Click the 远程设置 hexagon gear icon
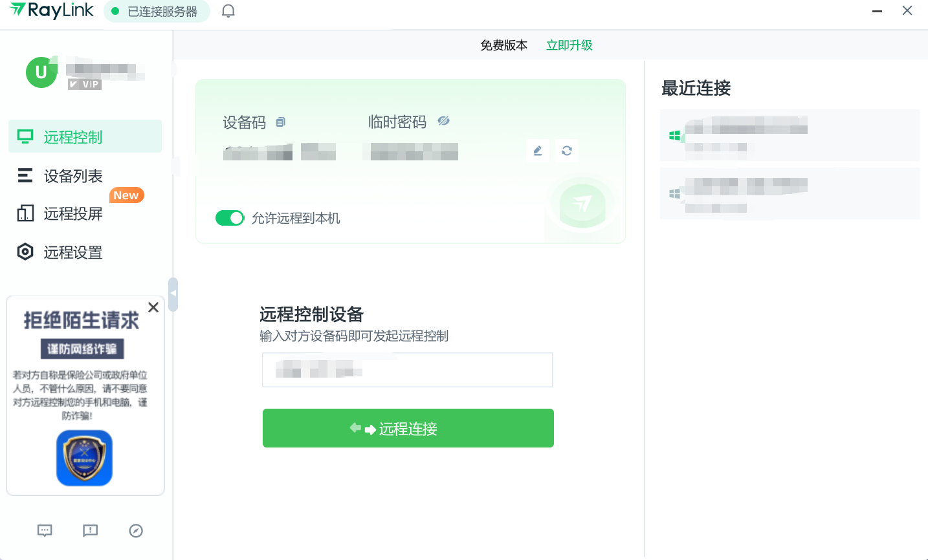The width and height of the screenshot is (928, 560). (x=25, y=252)
